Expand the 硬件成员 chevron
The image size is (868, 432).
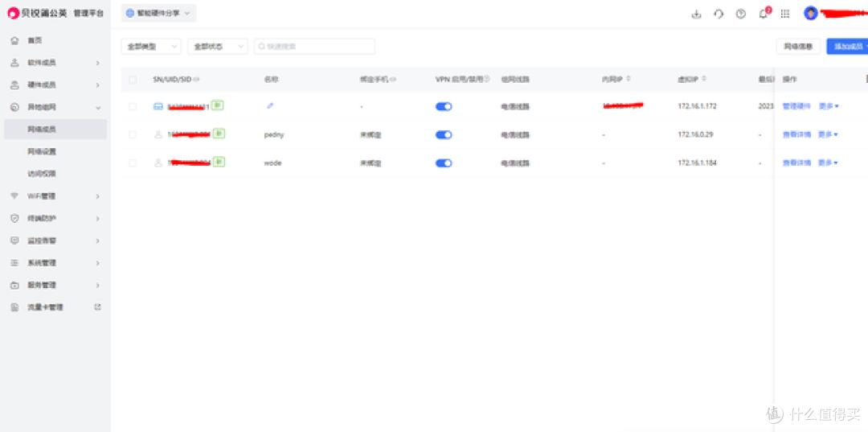point(98,85)
